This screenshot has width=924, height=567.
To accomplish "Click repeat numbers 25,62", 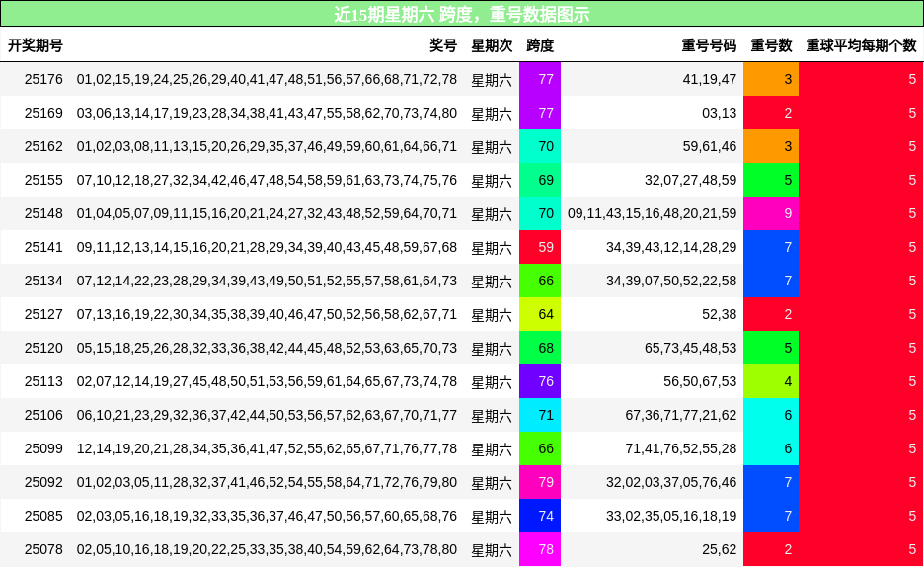I will coord(719,549).
